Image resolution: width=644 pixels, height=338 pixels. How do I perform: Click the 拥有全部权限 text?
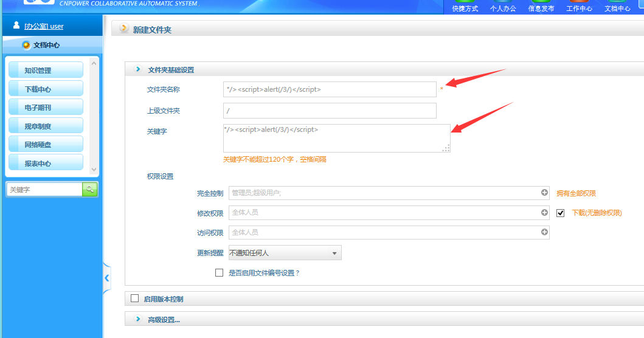[576, 193]
